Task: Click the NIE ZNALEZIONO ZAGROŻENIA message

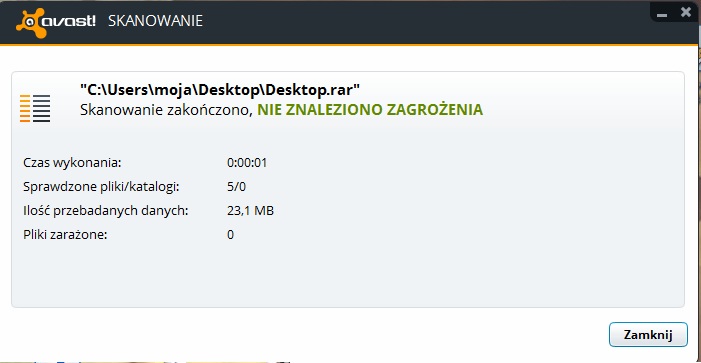Action: (x=370, y=110)
